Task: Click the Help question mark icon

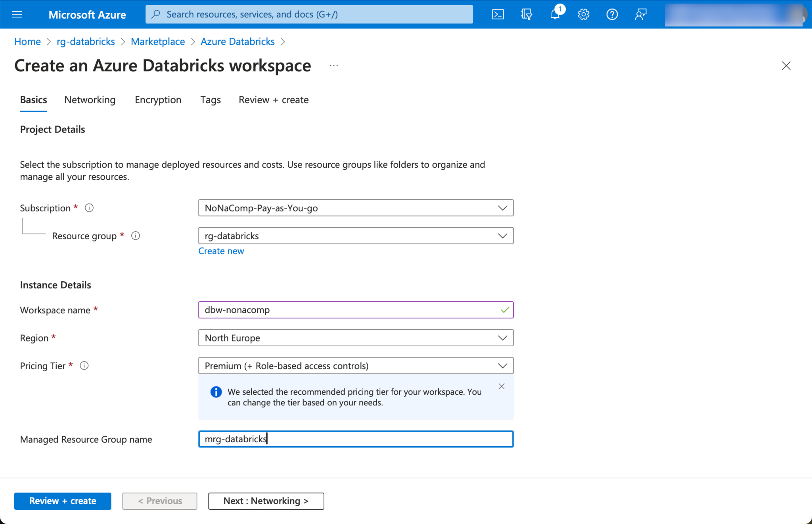Action: coord(612,15)
